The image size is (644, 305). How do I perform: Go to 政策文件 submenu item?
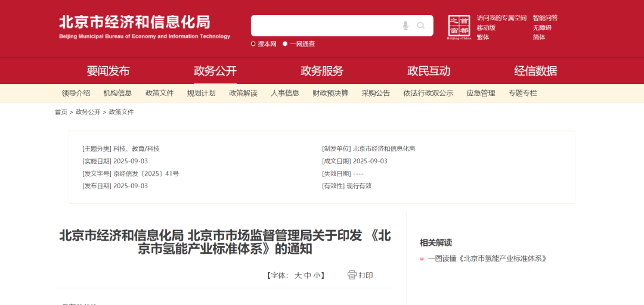(160, 93)
